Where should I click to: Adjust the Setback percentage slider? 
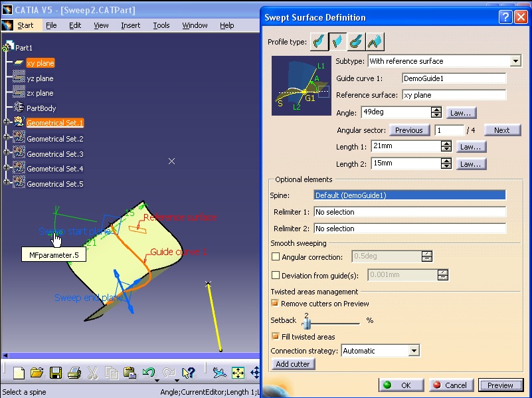[x=307, y=324]
